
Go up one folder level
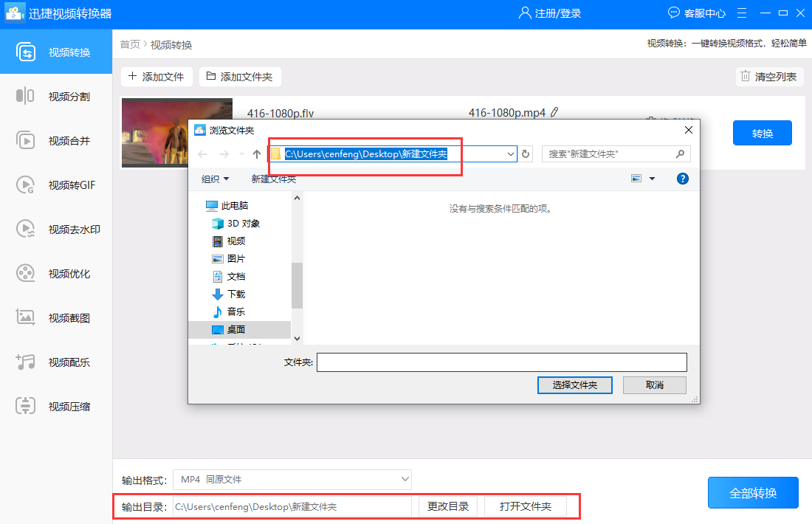[x=256, y=154]
